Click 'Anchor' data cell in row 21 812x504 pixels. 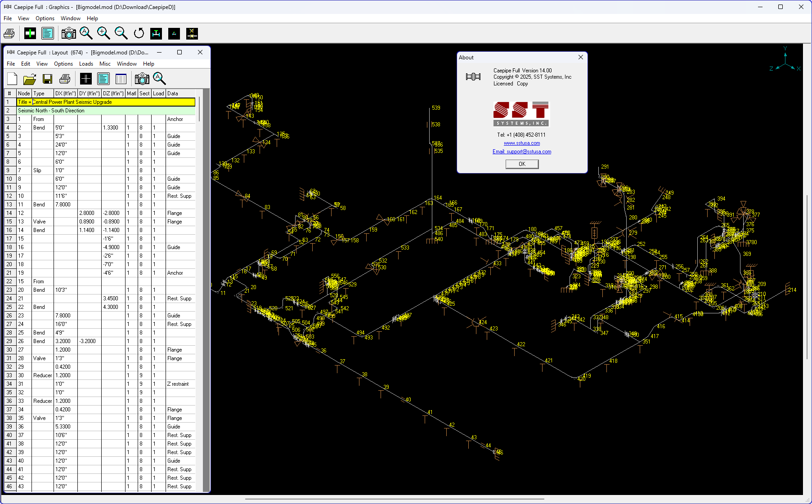pyautogui.click(x=180, y=273)
